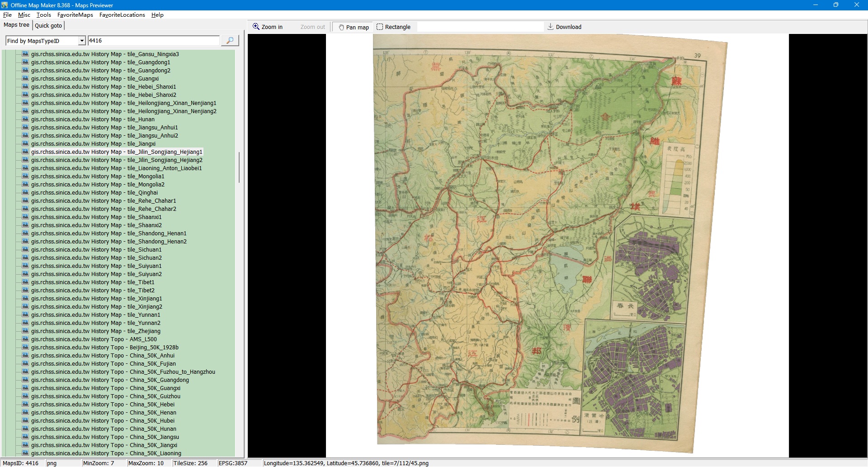Image resolution: width=868 pixels, height=467 pixels.
Task: Activate the Pan map tool
Action: click(x=354, y=27)
